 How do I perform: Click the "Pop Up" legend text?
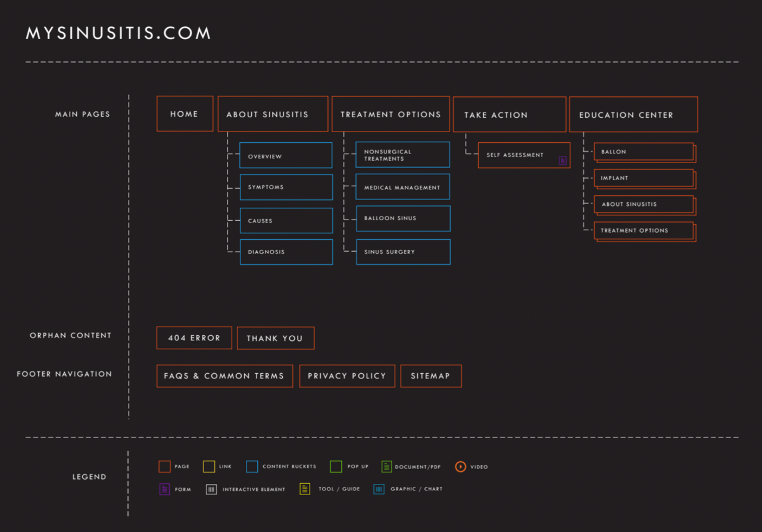pyautogui.click(x=358, y=467)
